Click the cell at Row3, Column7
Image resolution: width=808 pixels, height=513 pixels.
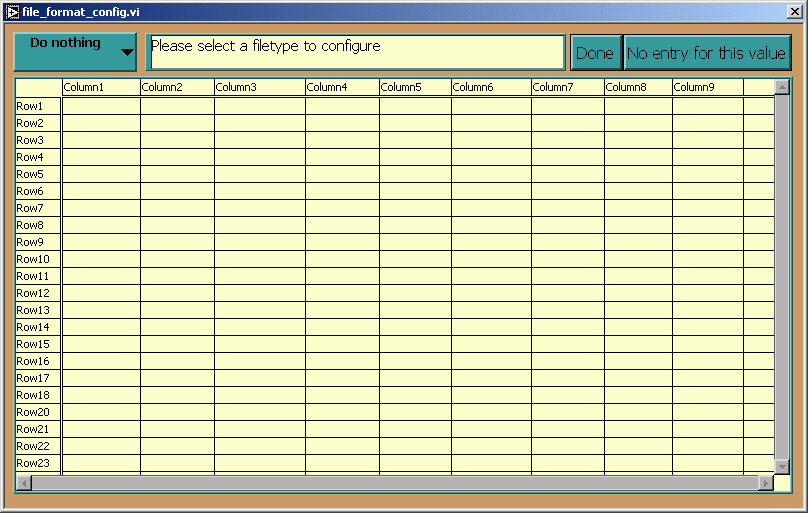click(568, 140)
